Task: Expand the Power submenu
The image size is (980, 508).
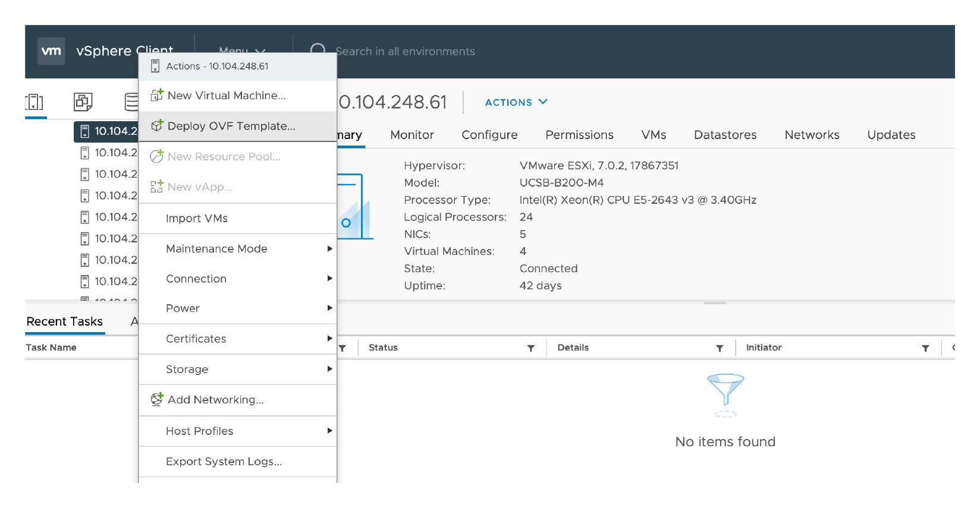Action: click(x=329, y=308)
